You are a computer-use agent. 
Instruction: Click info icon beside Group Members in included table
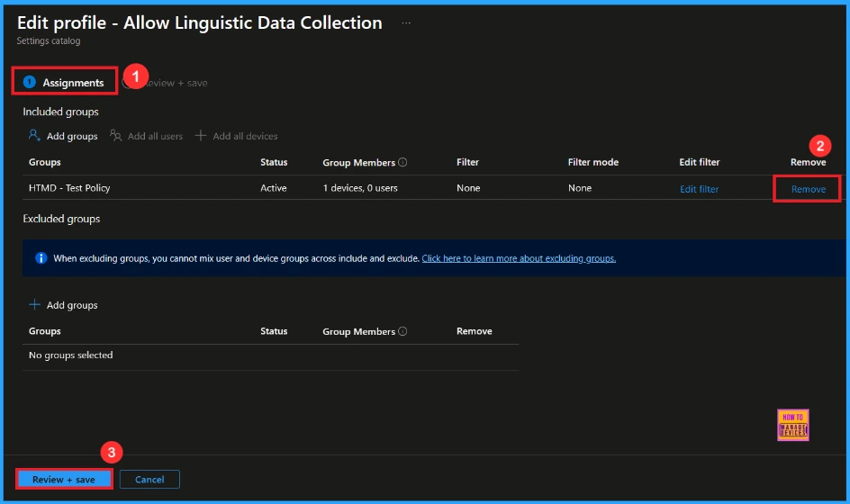pos(402,163)
